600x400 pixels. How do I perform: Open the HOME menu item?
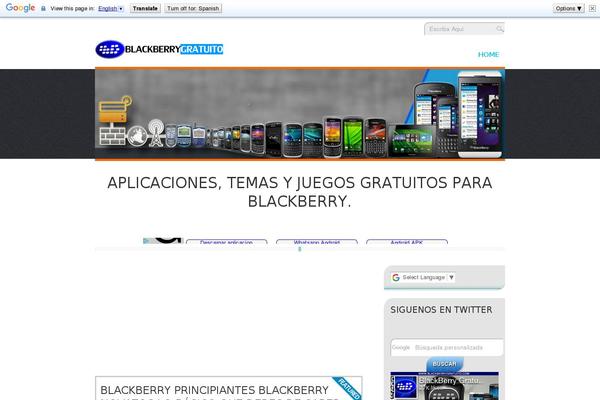[488, 54]
